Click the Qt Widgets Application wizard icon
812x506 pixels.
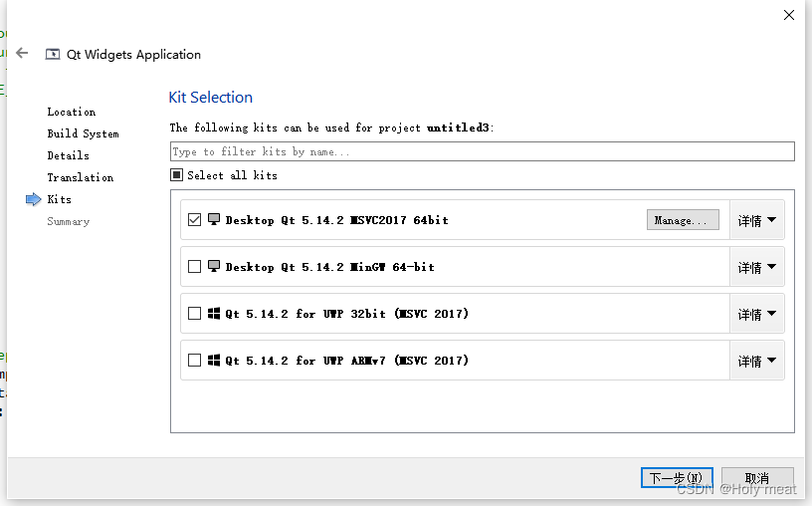click(x=53, y=54)
